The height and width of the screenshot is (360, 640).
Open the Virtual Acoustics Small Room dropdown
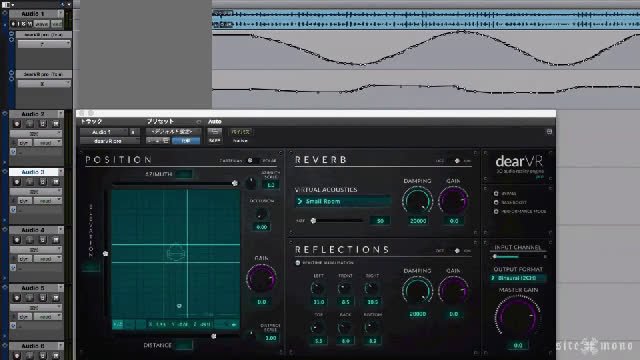click(x=343, y=201)
